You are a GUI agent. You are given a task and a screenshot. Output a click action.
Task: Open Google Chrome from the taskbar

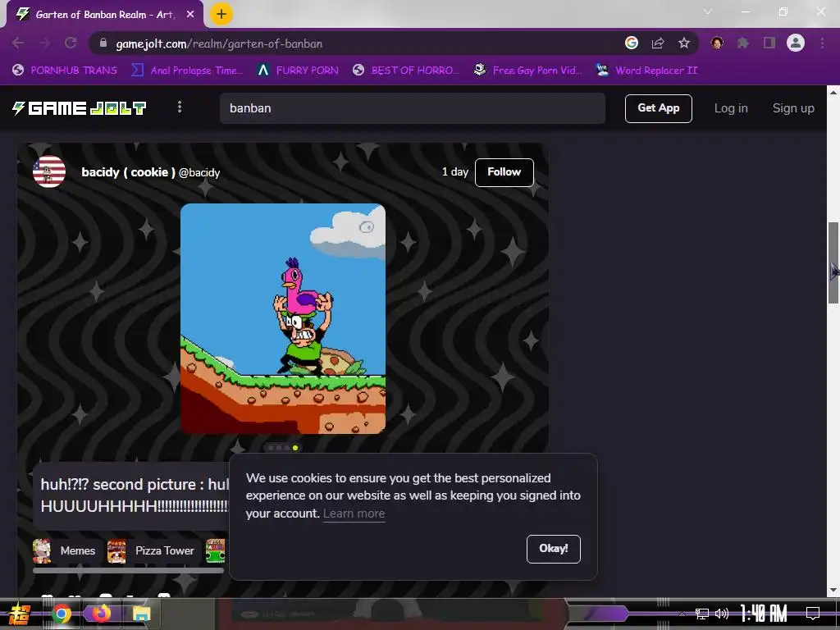[x=61, y=614]
